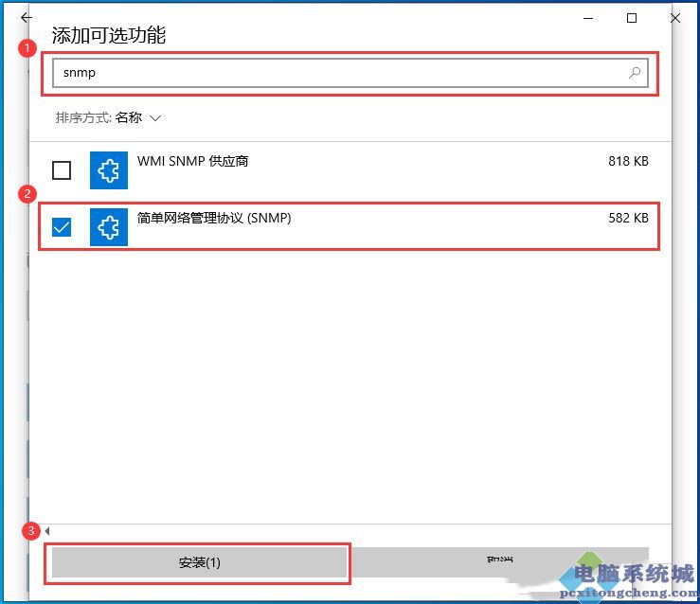The height and width of the screenshot is (604, 700).
Task: Go back using the back arrow
Action: pyautogui.click(x=27, y=17)
